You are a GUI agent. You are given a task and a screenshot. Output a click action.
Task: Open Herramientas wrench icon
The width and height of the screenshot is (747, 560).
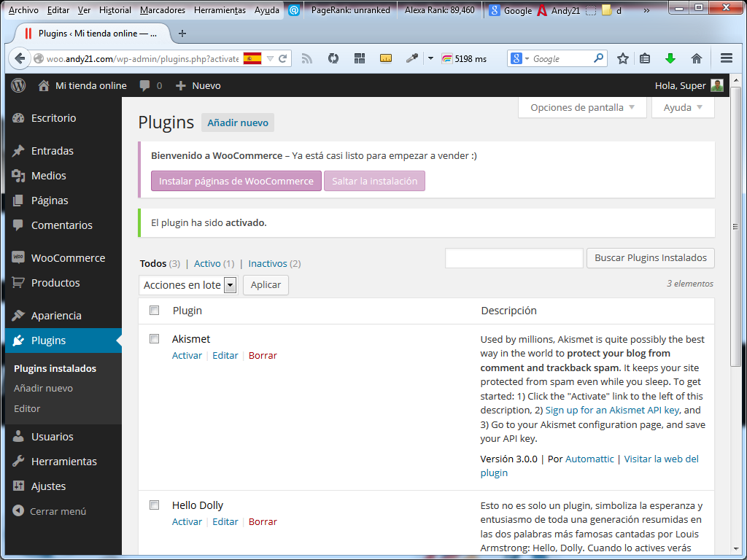[x=18, y=461]
